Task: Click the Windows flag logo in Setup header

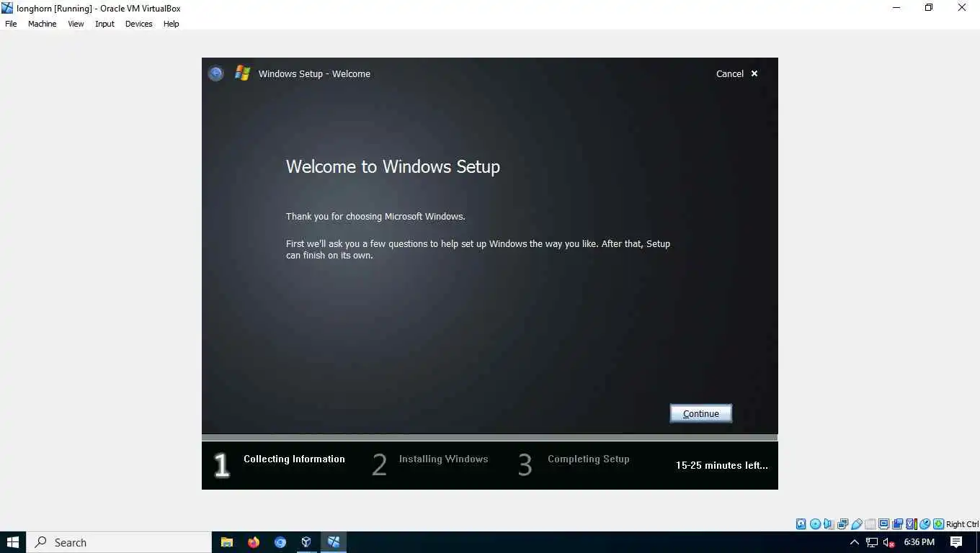Action: pos(242,73)
